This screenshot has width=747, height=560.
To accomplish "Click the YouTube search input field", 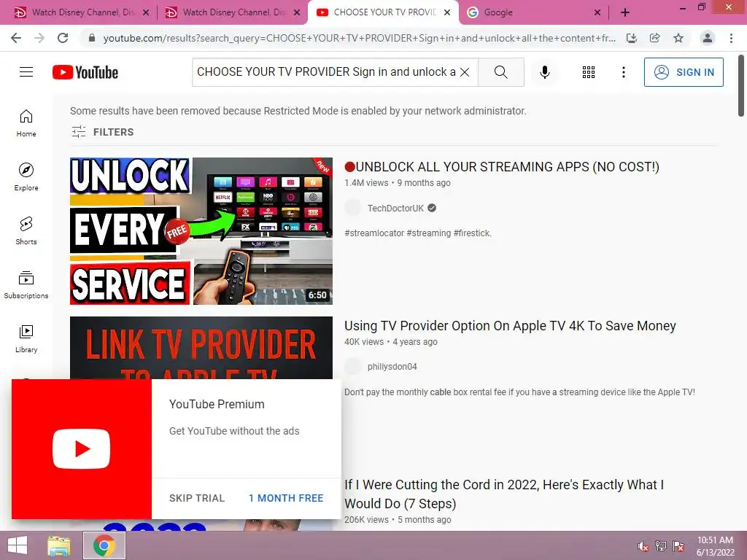I will (326, 72).
